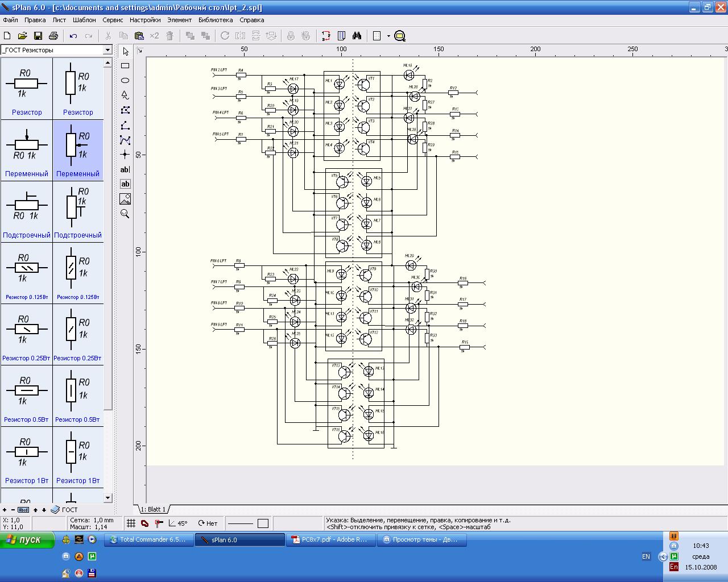Toggle grid display in status bar

coord(131,523)
